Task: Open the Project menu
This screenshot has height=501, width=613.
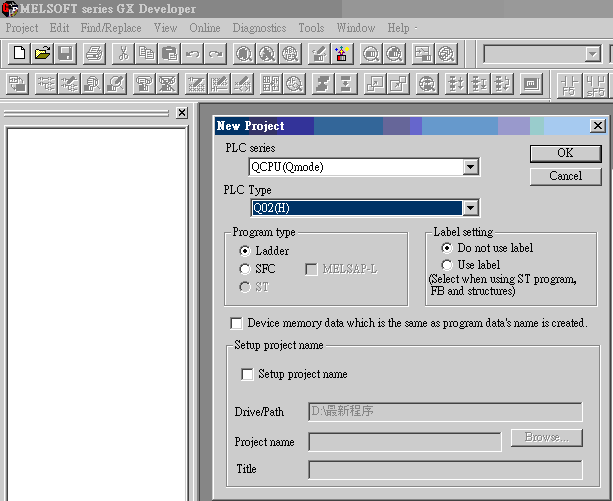Action: pyautogui.click(x=22, y=28)
